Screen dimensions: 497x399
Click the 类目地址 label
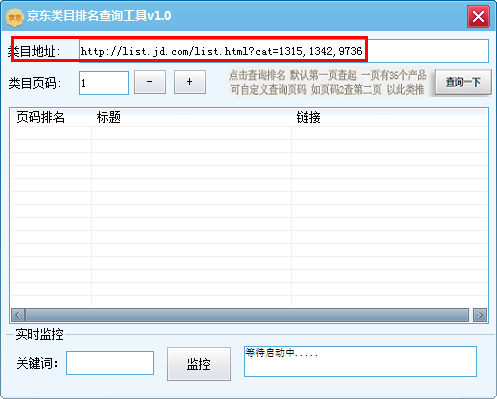pos(34,51)
